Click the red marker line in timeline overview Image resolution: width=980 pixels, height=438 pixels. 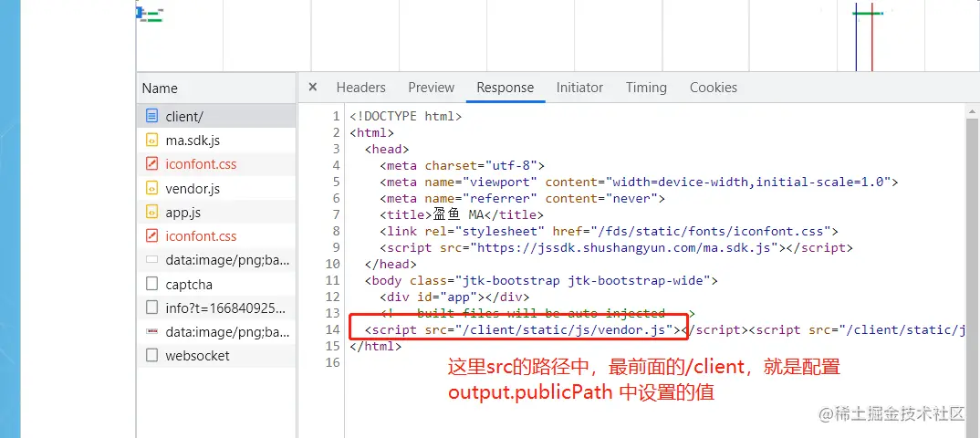tap(872, 36)
